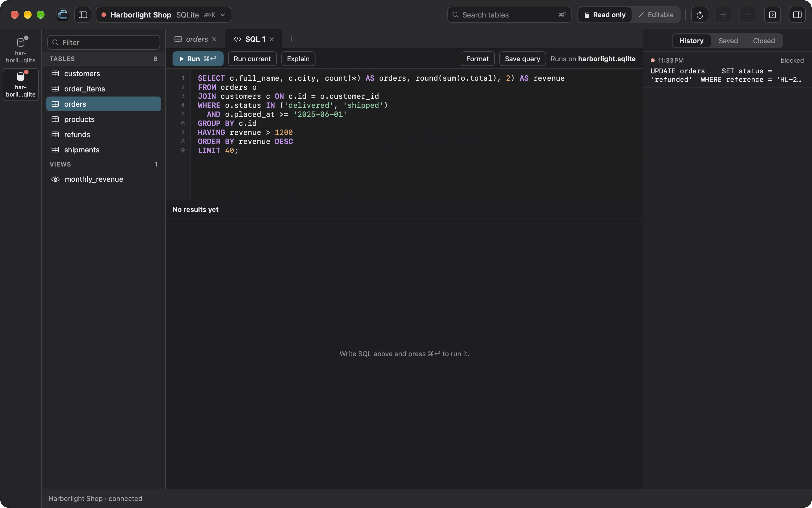The height and width of the screenshot is (508, 812).
Task: Close the orders tab
Action: tap(214, 39)
